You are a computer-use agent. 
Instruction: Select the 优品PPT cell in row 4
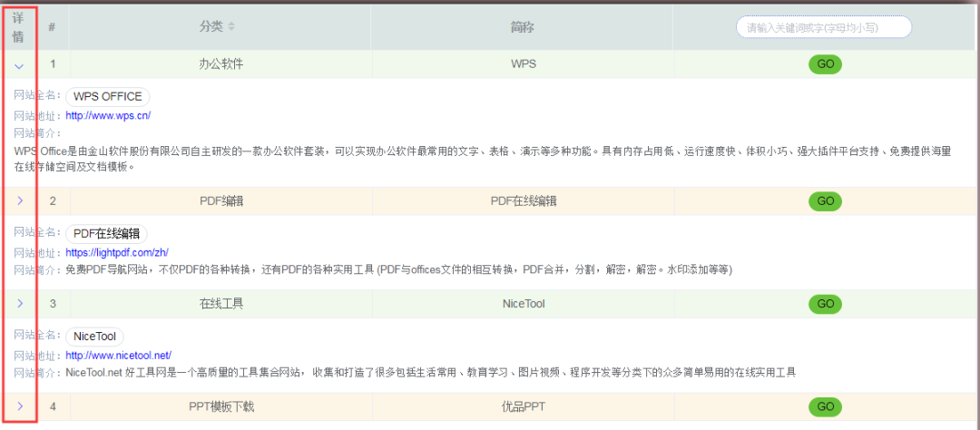523,406
